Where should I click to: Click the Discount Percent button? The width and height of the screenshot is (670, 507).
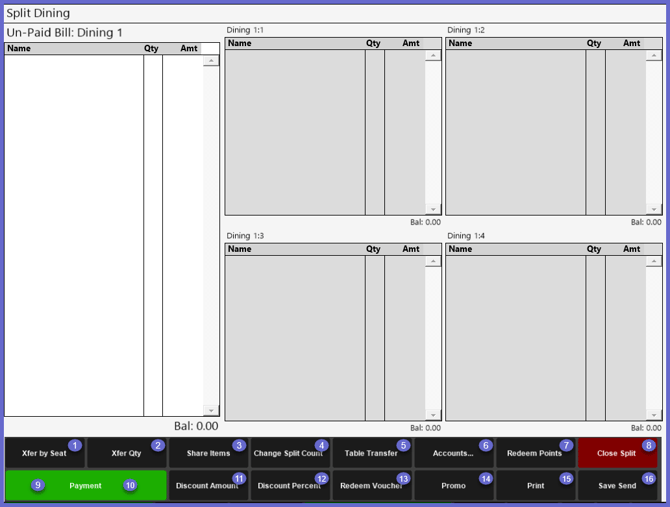[289, 486]
